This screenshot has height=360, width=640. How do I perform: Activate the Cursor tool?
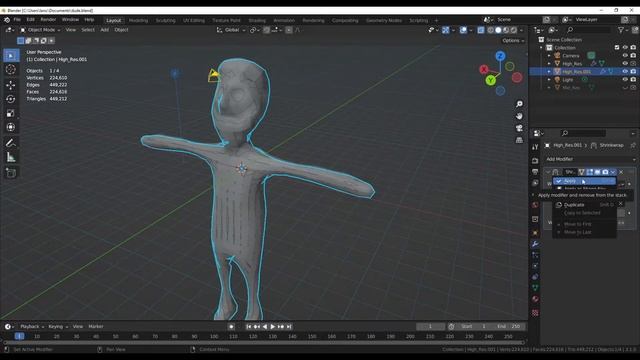tap(11, 70)
